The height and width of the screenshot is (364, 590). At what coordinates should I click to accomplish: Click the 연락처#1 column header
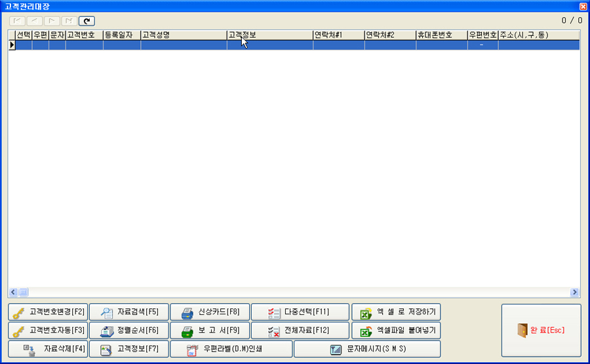click(339, 35)
